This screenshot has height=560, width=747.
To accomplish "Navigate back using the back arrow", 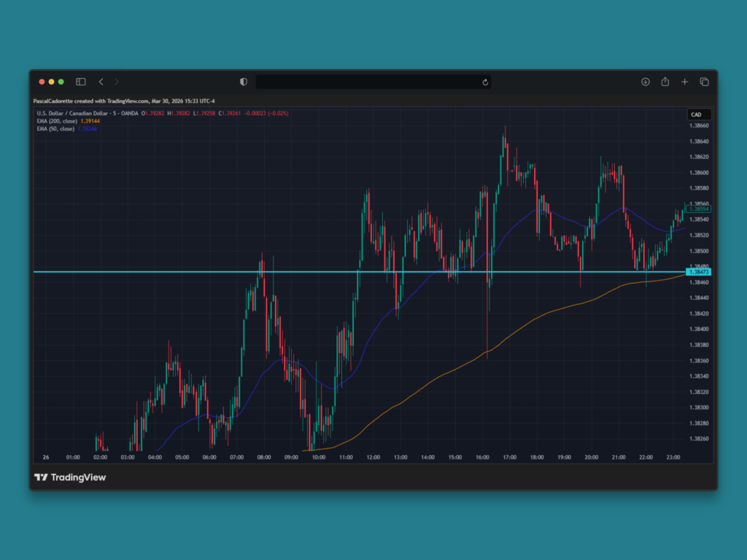I will pos(101,82).
